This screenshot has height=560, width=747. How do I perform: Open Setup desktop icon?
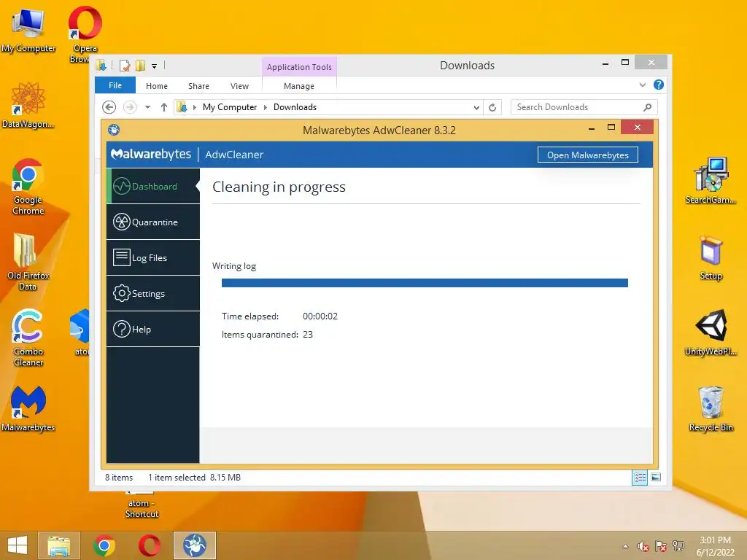pyautogui.click(x=711, y=257)
